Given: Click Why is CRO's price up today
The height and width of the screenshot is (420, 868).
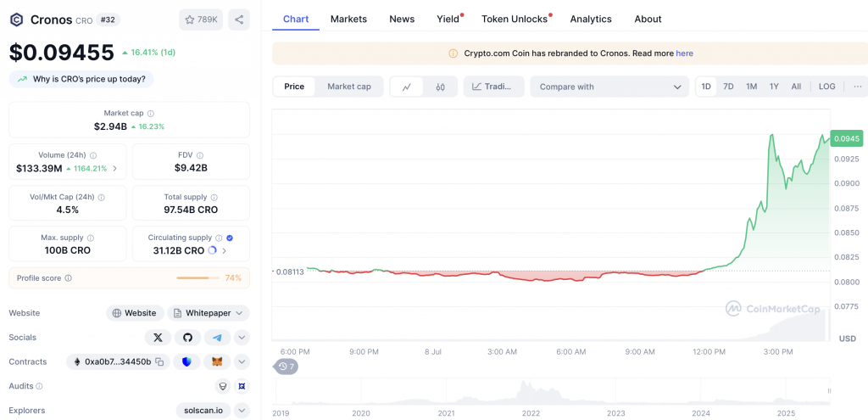Looking at the screenshot, I should pos(81,79).
